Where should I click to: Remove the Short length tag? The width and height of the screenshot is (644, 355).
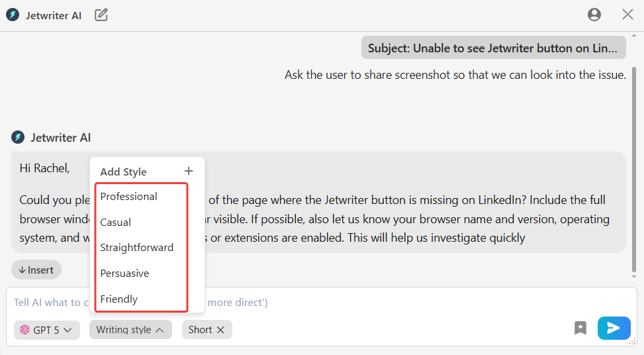tap(220, 330)
